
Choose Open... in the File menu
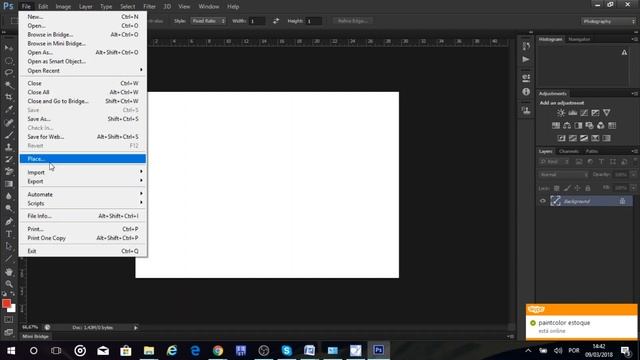tap(83, 26)
